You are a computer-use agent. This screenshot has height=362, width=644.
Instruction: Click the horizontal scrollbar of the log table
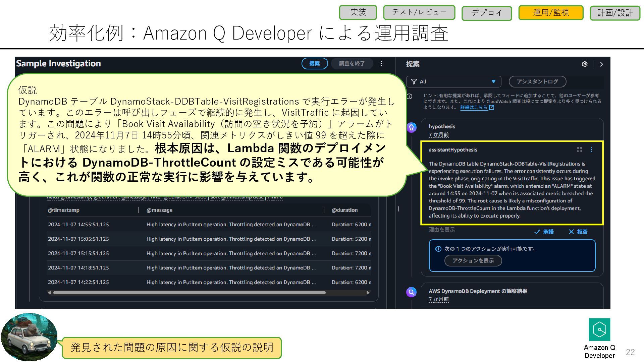point(190,293)
